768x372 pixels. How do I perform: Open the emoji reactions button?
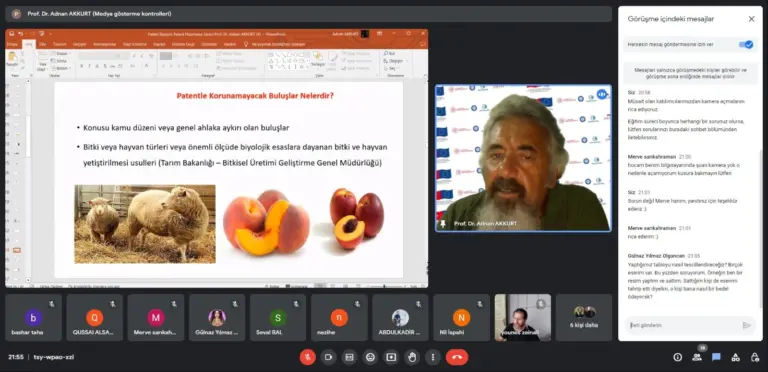pyautogui.click(x=370, y=357)
